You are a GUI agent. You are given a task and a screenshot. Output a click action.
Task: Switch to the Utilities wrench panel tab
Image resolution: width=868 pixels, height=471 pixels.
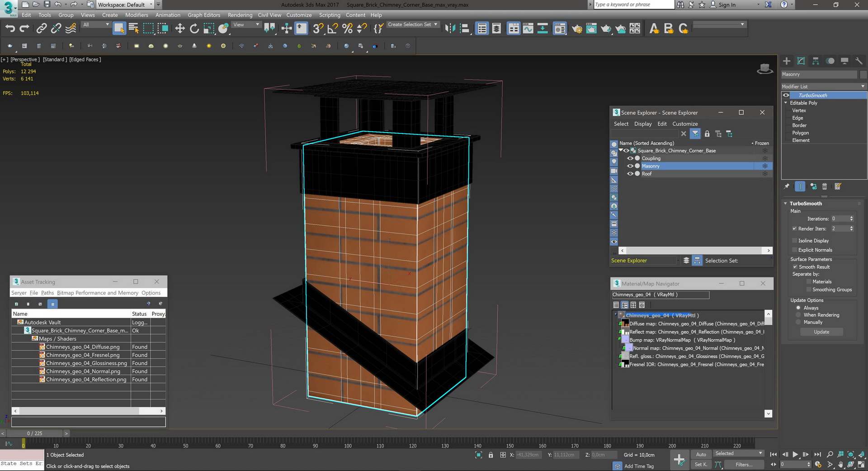point(859,61)
